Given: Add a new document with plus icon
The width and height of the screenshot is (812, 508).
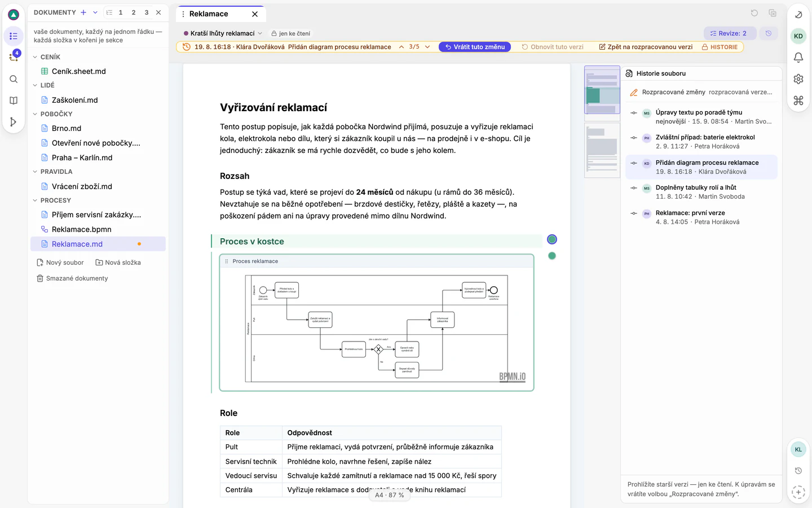Looking at the screenshot, I should (83, 12).
